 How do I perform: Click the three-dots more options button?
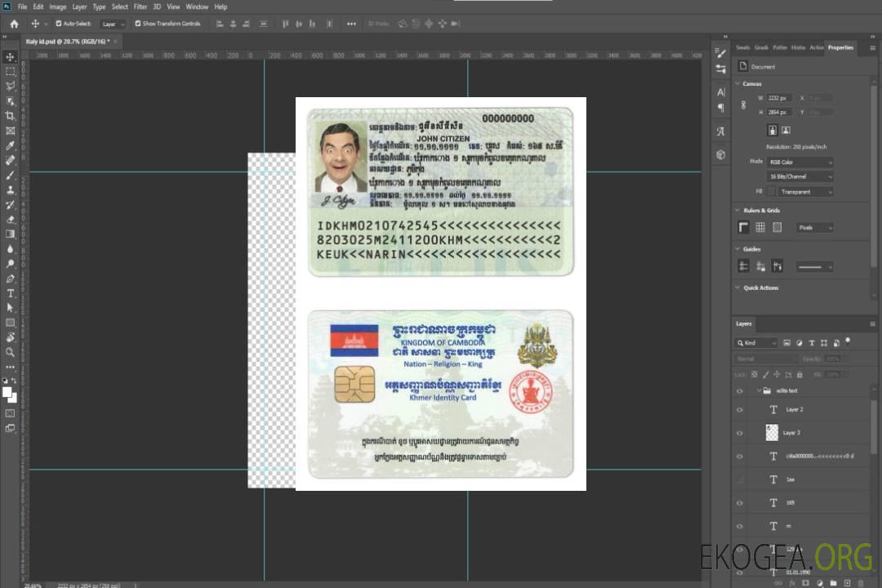pos(351,24)
